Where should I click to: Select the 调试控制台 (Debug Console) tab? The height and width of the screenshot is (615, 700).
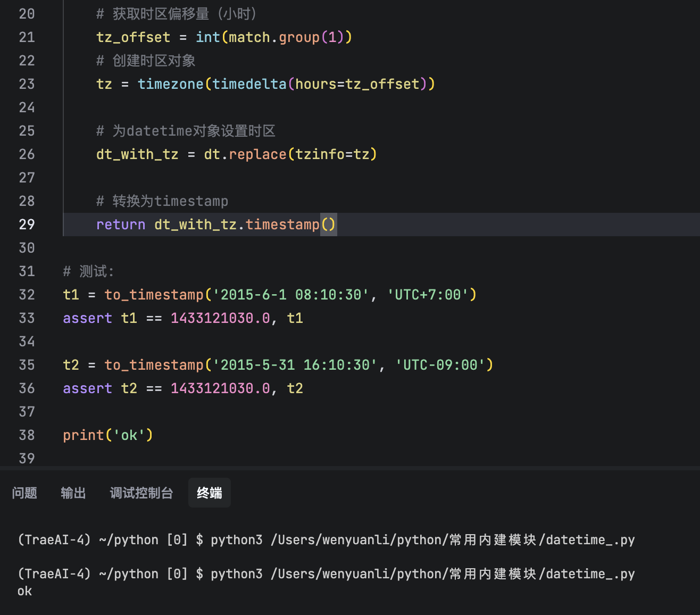click(x=140, y=493)
